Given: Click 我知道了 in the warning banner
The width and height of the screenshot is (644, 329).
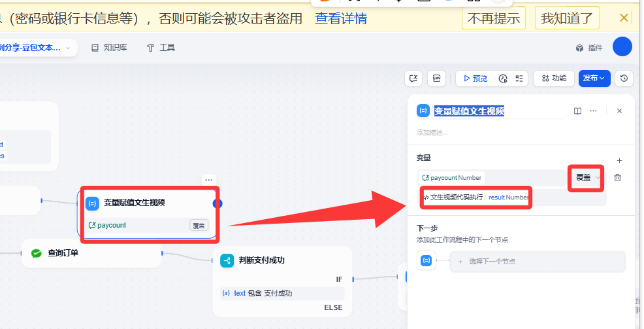Looking at the screenshot, I should click(x=567, y=18).
